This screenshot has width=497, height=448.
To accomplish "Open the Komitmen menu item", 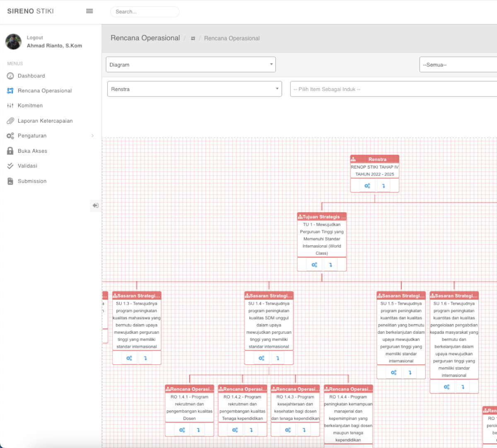I will tap(30, 106).
